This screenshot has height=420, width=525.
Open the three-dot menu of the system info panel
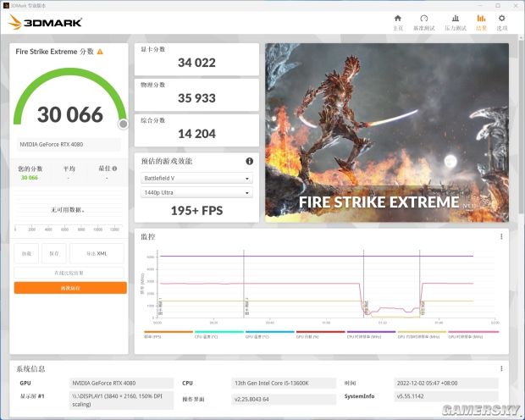point(501,368)
